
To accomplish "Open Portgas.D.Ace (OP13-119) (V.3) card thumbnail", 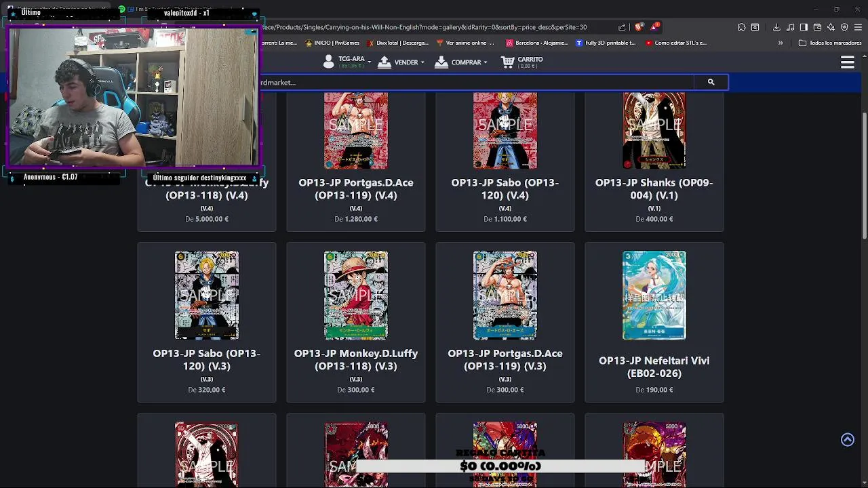I will tap(505, 296).
